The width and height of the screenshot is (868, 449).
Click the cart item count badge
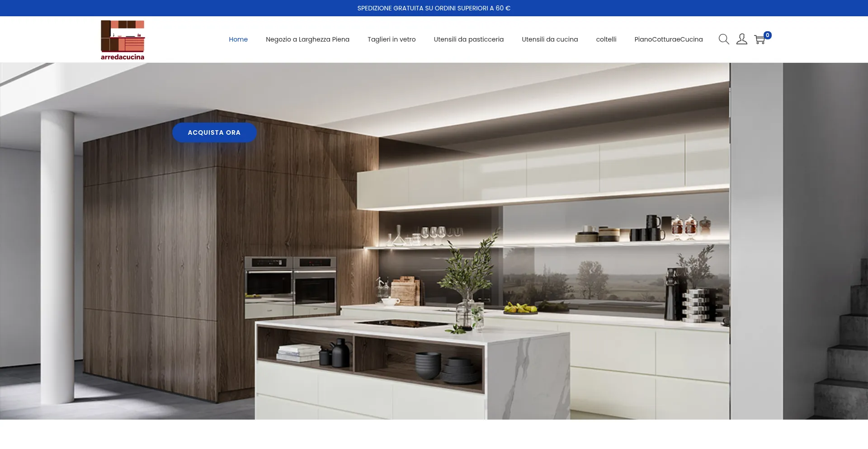[767, 35]
